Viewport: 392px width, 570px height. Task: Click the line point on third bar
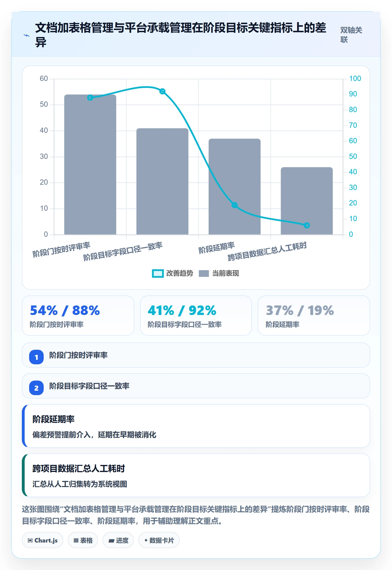[235, 205]
